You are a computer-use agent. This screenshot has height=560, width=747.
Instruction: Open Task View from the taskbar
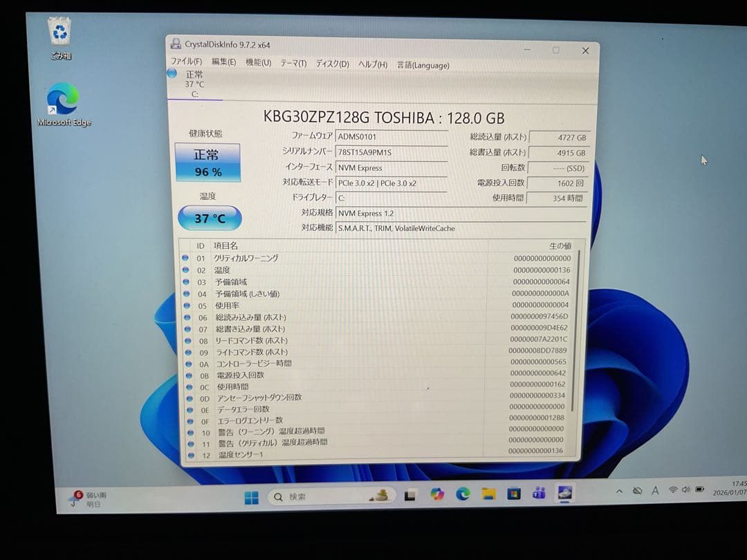click(410, 496)
